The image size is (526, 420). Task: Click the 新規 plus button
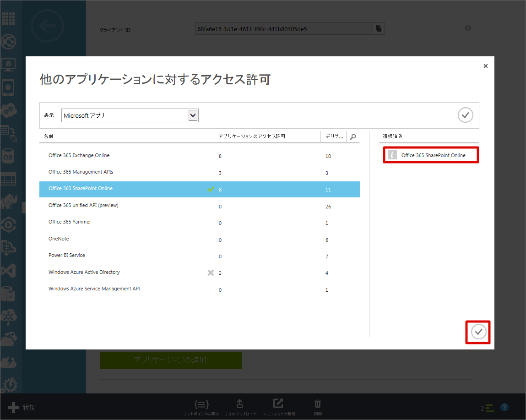pyautogui.click(x=22, y=407)
